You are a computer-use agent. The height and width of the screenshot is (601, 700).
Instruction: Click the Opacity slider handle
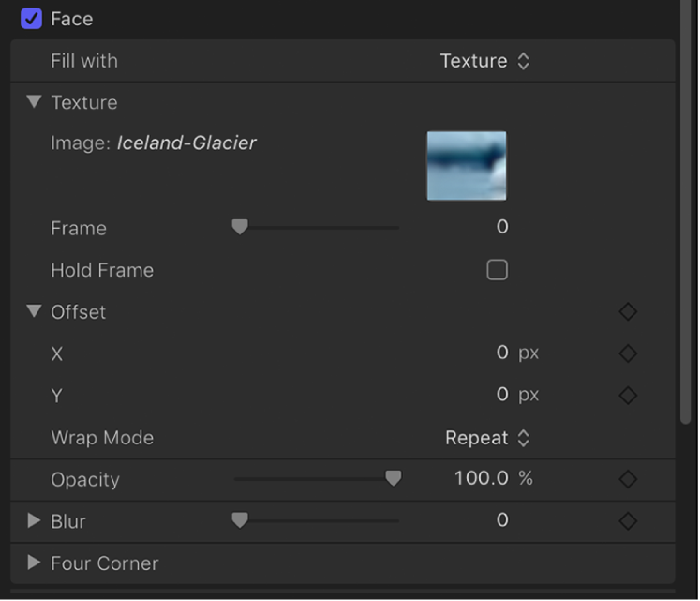(x=394, y=479)
